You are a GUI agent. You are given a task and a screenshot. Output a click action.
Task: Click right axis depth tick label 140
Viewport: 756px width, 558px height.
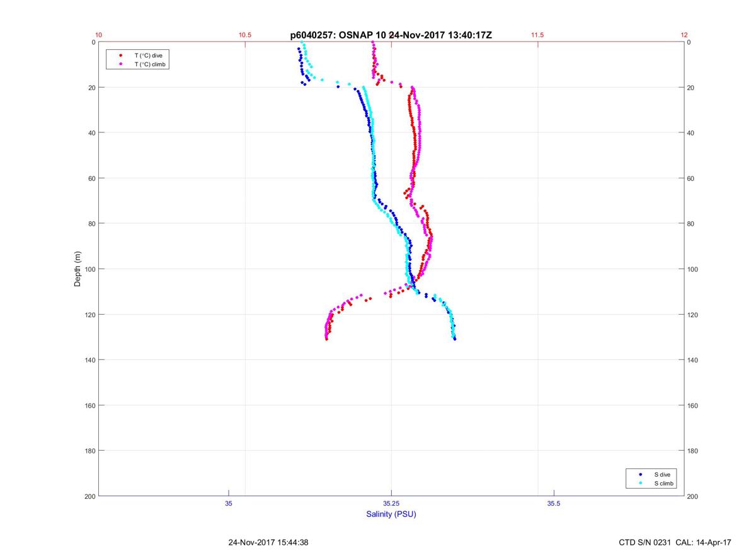[694, 360]
